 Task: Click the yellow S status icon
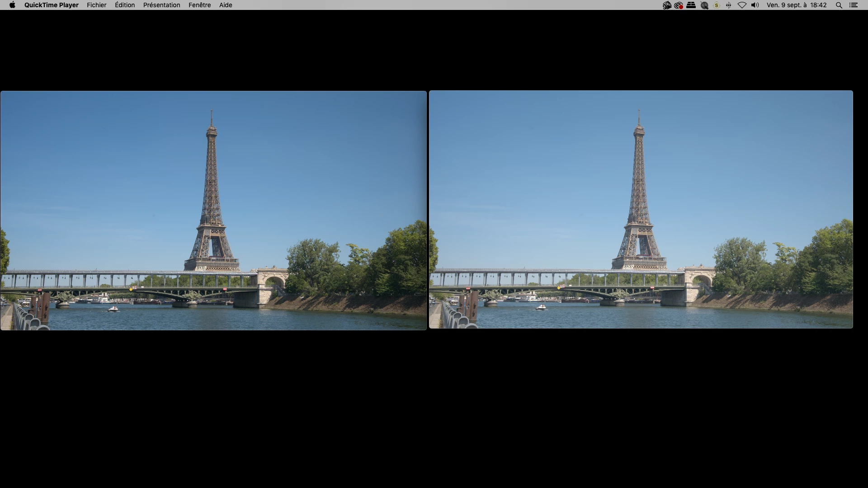click(x=717, y=5)
